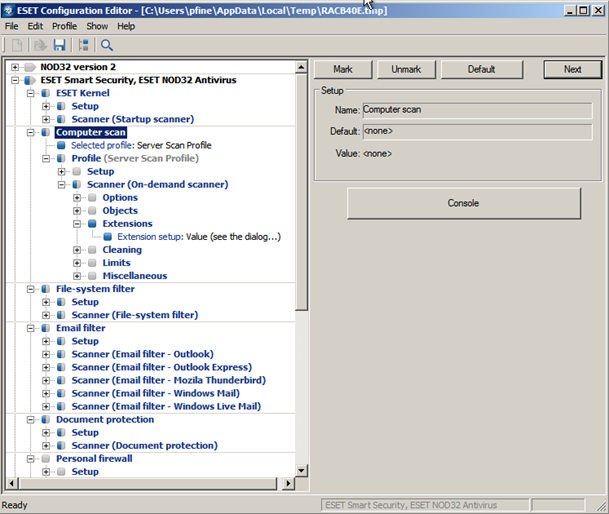This screenshot has width=609, height=514.
Task: Click the icon beside File-system filter
Action: tap(45, 289)
